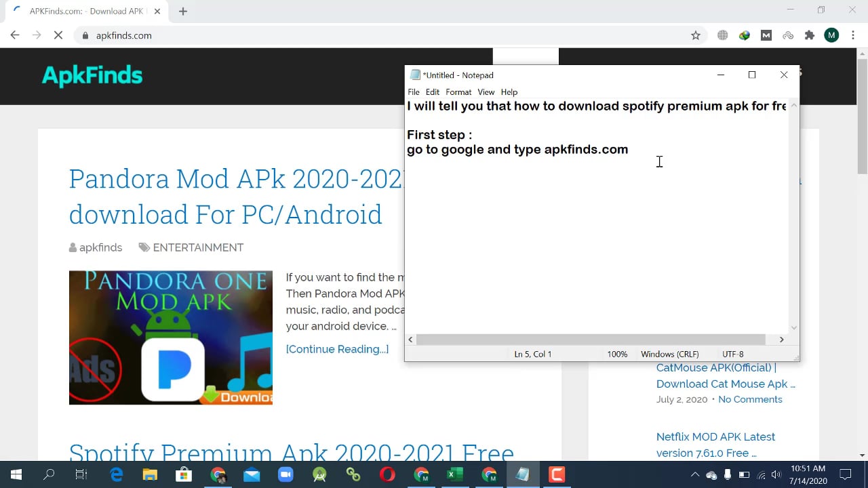Stop loading the page
This screenshot has width=868, height=488.
58,35
